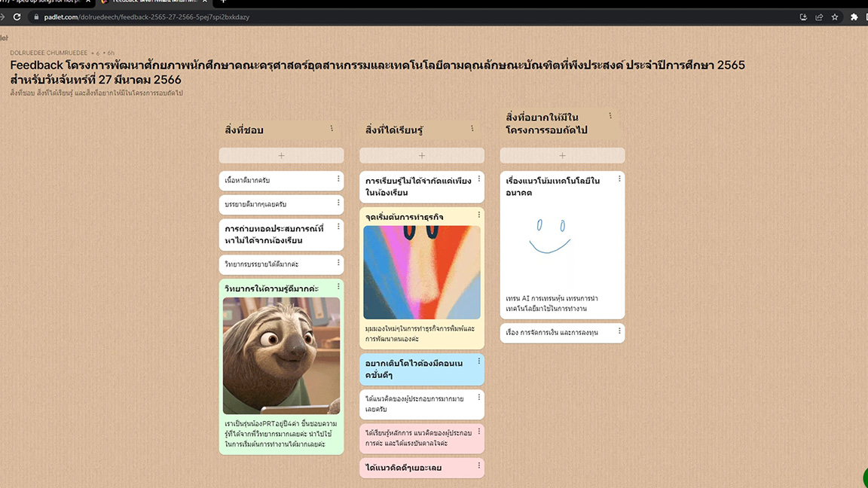The image size is (868, 488).
Task: Open the browser extensions puzzle icon
Action: pyautogui.click(x=854, y=17)
